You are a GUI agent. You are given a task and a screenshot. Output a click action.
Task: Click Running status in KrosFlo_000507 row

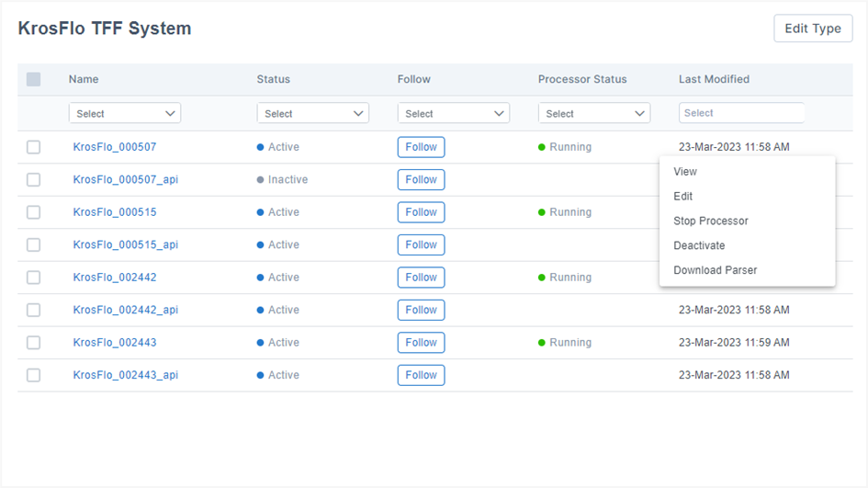coord(565,147)
